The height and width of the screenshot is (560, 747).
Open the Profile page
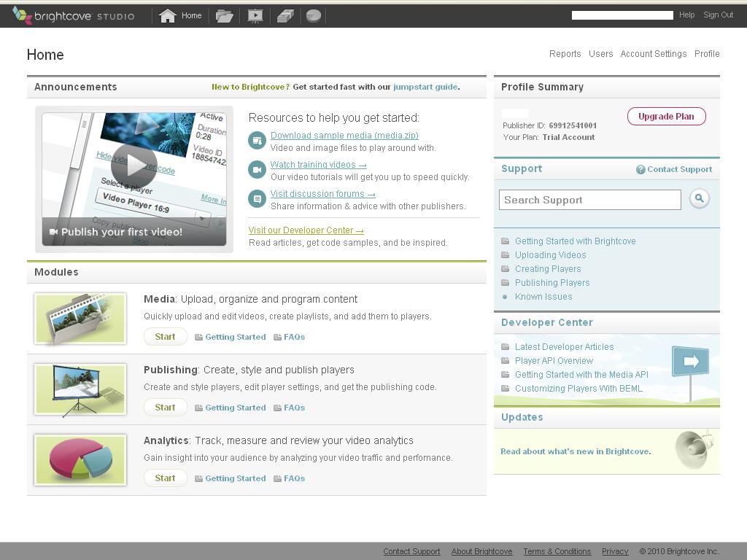click(707, 54)
